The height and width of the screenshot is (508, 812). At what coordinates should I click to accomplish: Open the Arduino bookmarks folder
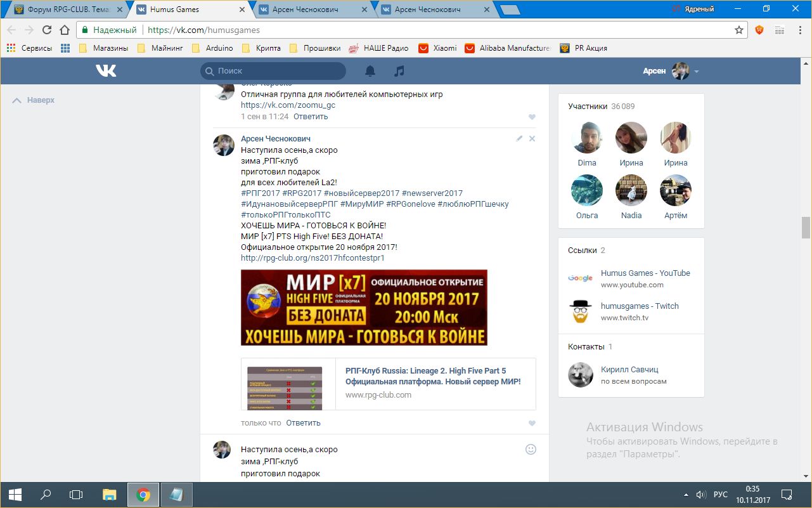click(212, 48)
